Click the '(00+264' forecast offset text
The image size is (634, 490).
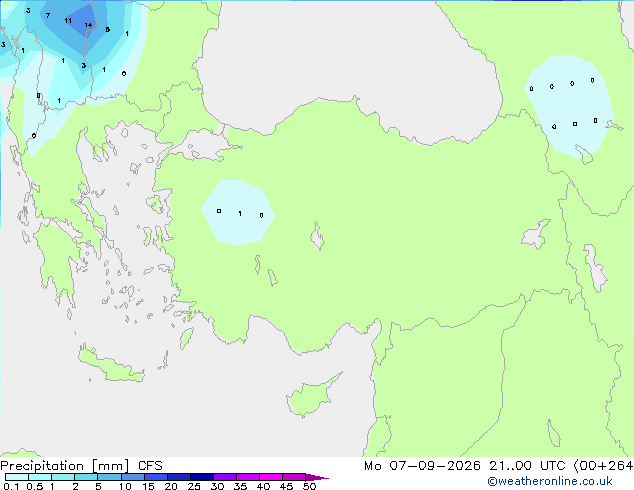point(603,466)
